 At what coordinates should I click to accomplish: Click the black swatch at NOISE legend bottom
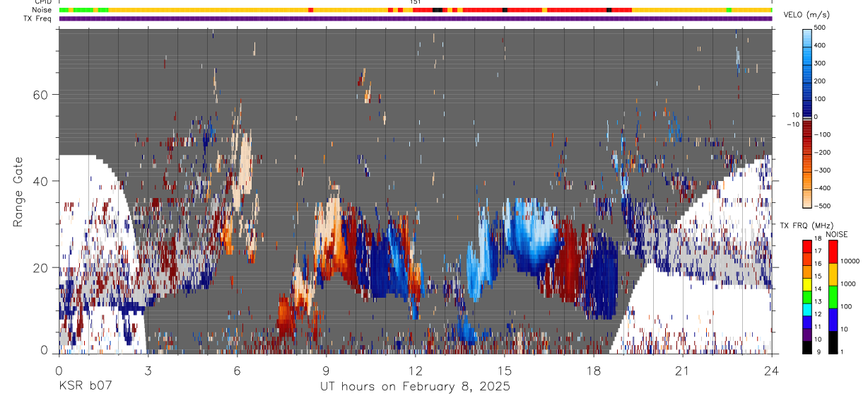833,342
